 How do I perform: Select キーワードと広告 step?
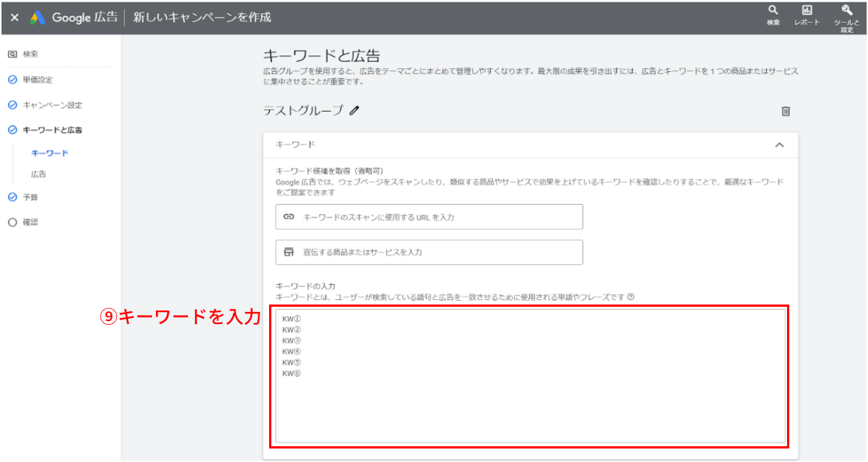(52, 130)
